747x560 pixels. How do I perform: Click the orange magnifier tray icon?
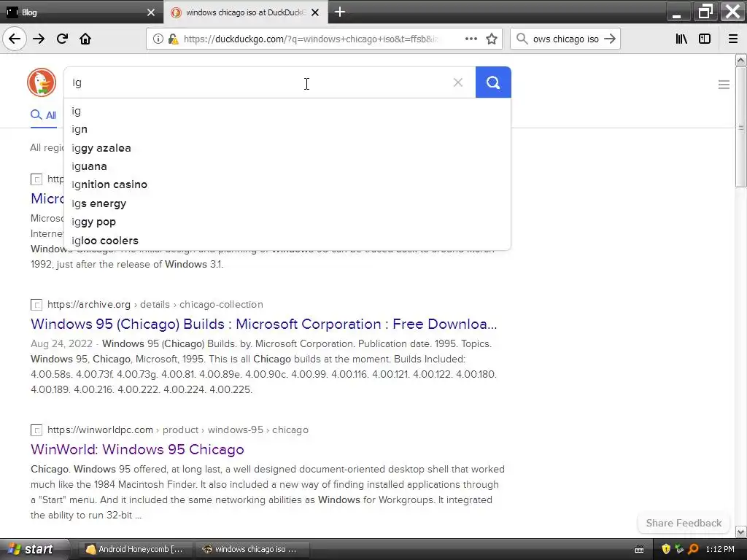click(693, 549)
